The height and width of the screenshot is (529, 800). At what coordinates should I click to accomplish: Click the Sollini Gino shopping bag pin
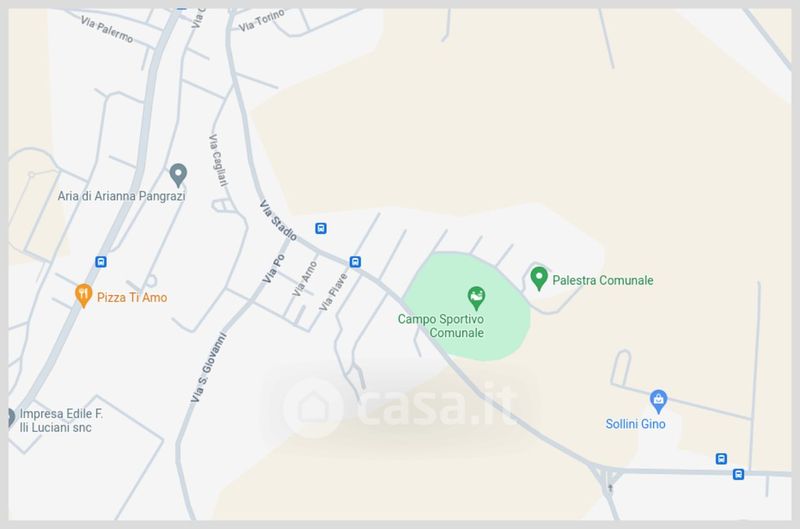pyautogui.click(x=658, y=402)
